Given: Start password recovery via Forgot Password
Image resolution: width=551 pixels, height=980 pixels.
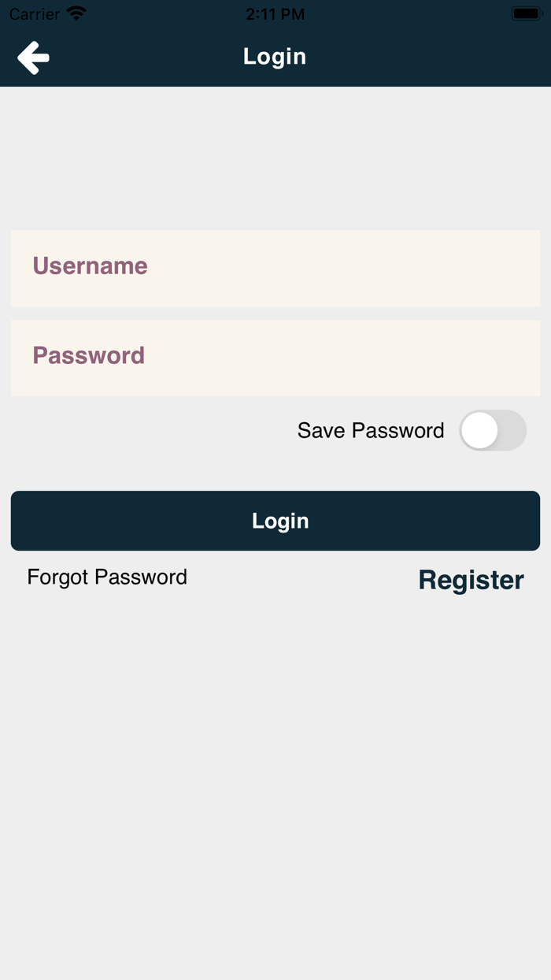Looking at the screenshot, I should tap(107, 577).
